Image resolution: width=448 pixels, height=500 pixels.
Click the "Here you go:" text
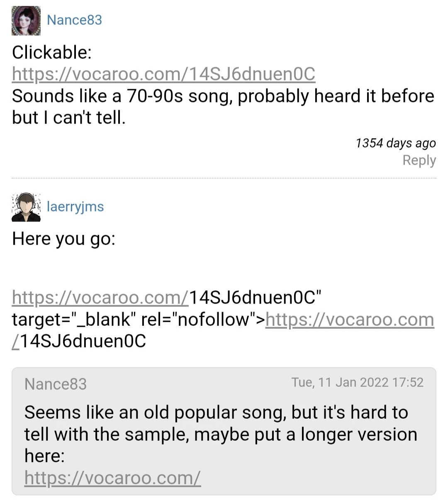pos(63,239)
